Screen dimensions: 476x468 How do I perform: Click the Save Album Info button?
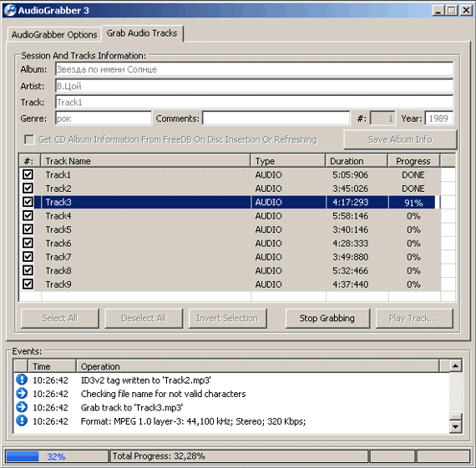pos(400,139)
